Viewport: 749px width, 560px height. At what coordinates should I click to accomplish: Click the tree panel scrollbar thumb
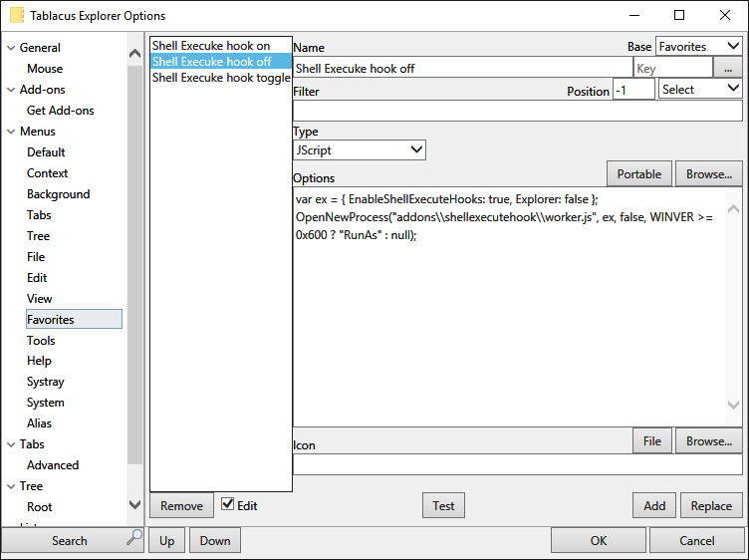pos(135,265)
